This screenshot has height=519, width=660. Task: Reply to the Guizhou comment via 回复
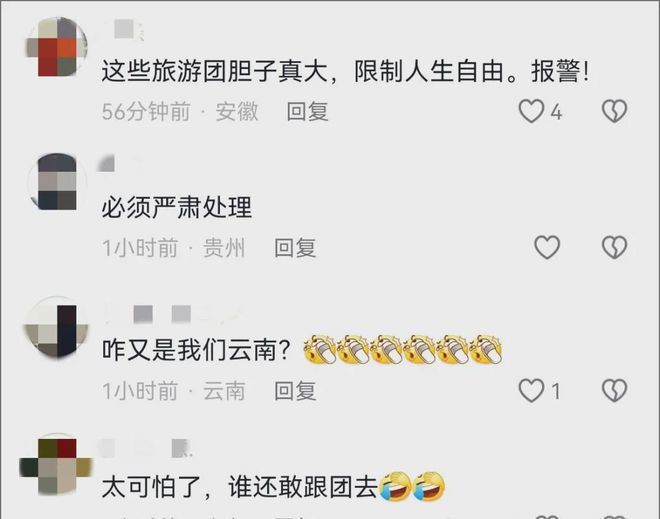click(x=295, y=248)
